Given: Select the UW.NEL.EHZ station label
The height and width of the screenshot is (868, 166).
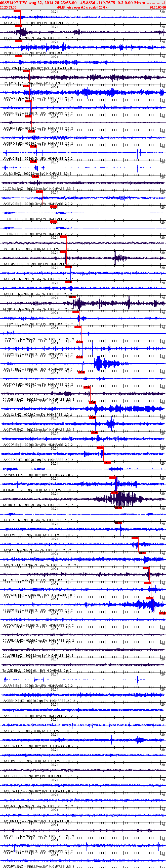Looking at the screenshot, I should [x=37, y=370].
